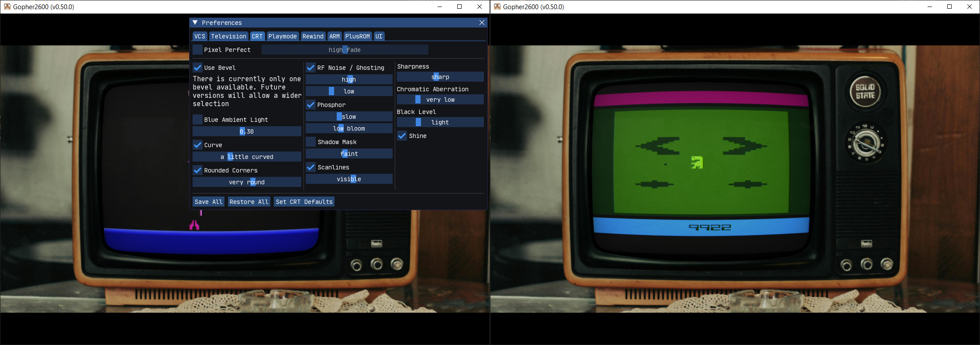Click the 'very round' corners slider
The width and height of the screenshot is (980, 345).
coord(247,182)
